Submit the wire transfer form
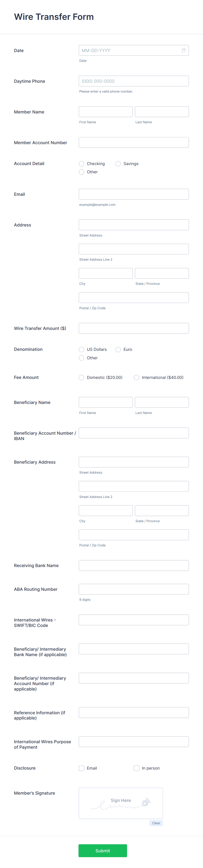This screenshot has height=868, width=203. click(103, 851)
